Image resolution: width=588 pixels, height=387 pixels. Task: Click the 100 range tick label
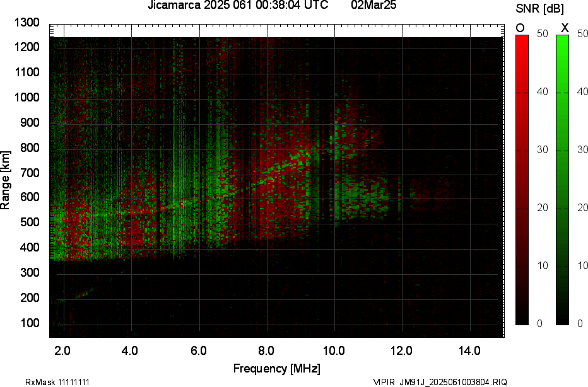click(x=30, y=323)
